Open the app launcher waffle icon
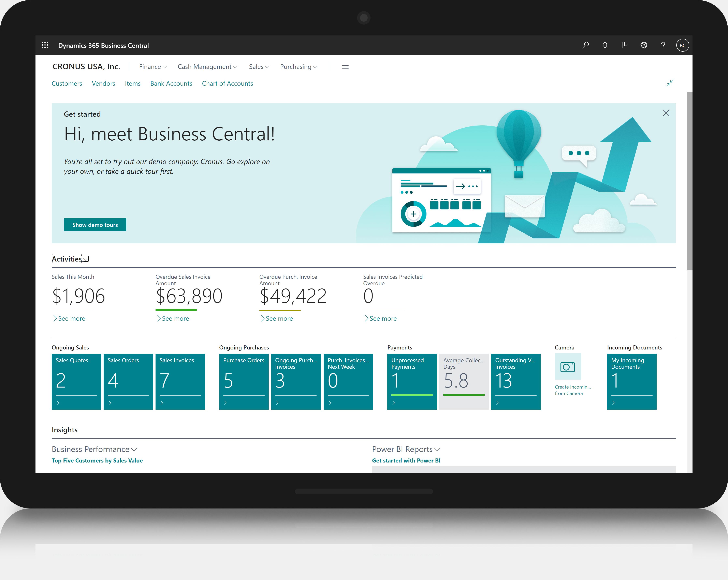728x580 pixels. point(45,45)
